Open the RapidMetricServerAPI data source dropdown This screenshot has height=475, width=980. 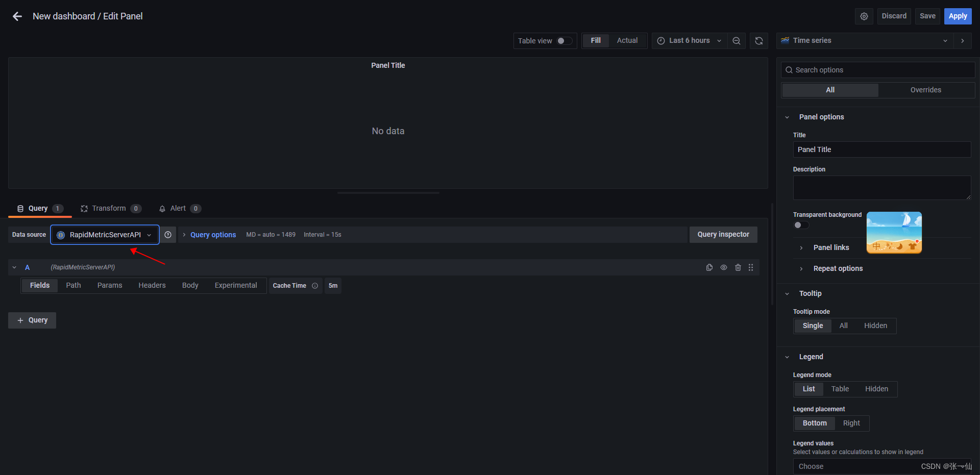tap(105, 234)
